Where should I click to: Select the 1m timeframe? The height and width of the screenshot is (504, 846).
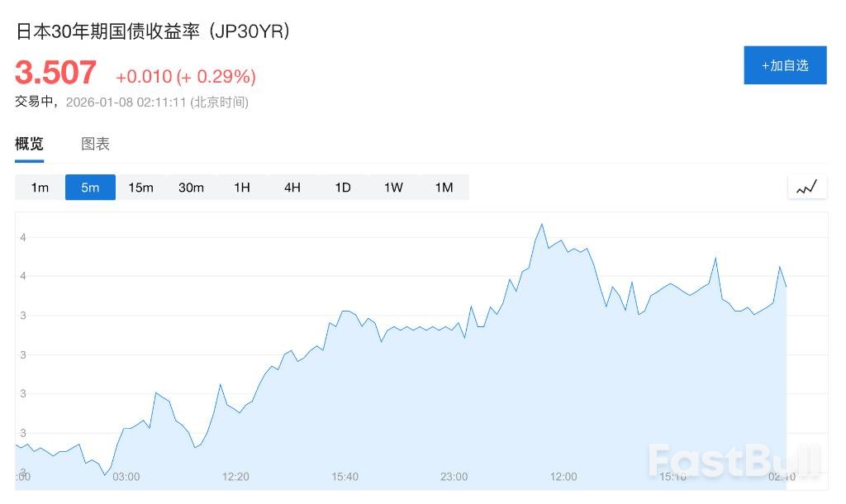40,188
